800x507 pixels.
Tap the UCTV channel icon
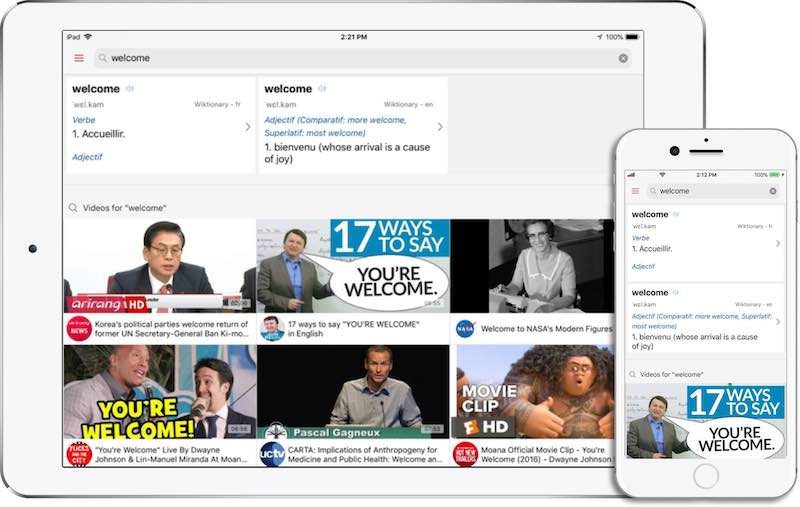coord(272,454)
